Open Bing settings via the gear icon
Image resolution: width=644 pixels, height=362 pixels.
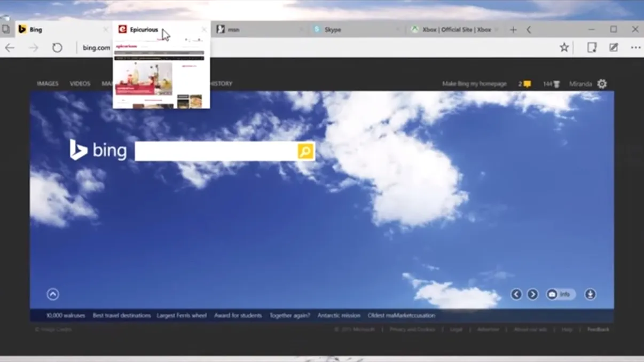coord(602,84)
